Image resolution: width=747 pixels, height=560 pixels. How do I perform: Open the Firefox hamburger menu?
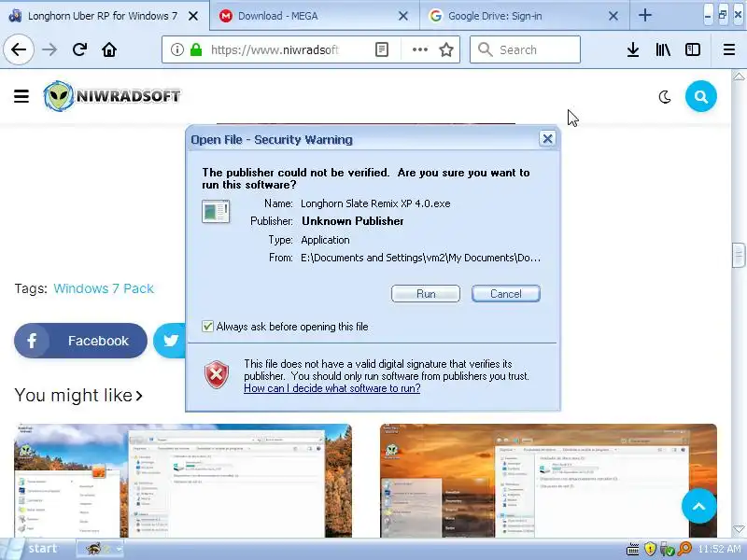729,49
